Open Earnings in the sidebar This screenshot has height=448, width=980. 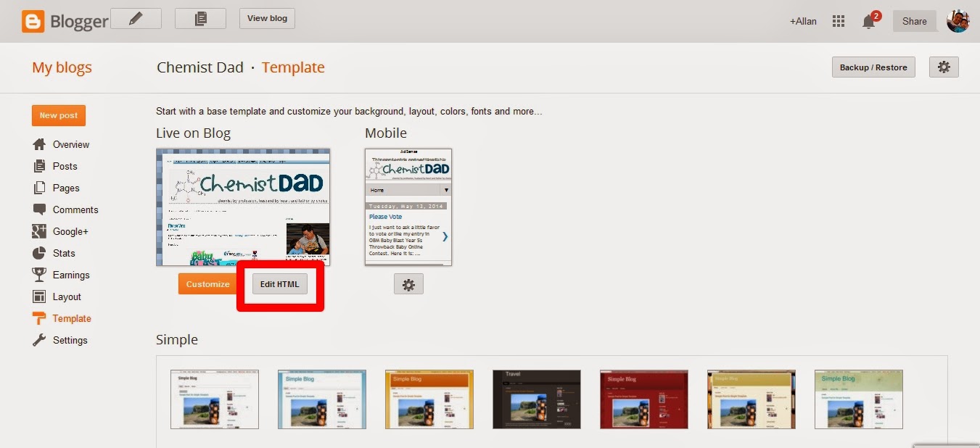click(x=71, y=275)
